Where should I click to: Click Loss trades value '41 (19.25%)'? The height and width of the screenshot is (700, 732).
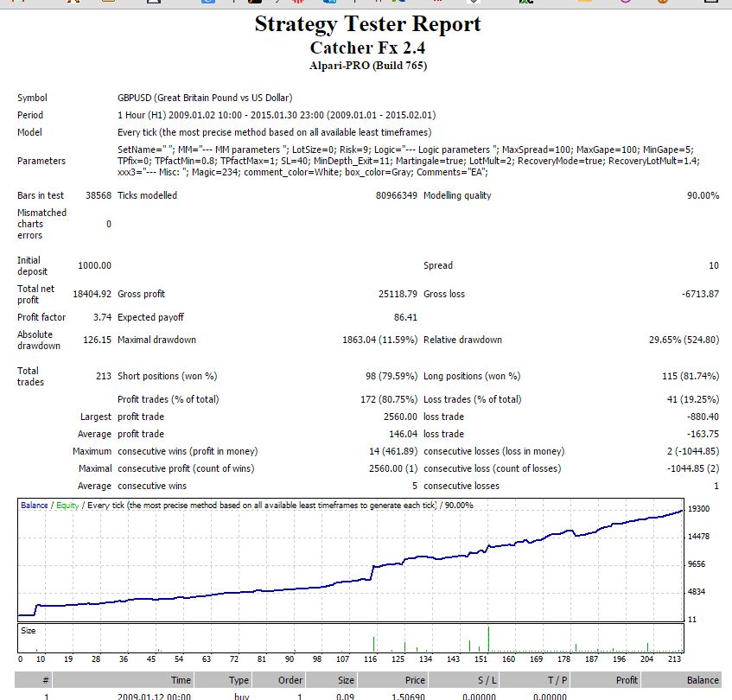pyautogui.click(x=693, y=399)
